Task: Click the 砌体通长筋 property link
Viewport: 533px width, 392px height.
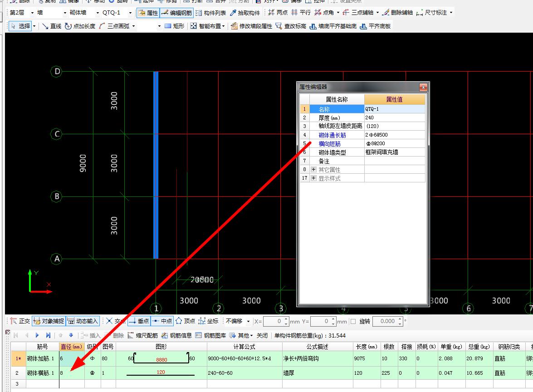Action: click(x=332, y=135)
